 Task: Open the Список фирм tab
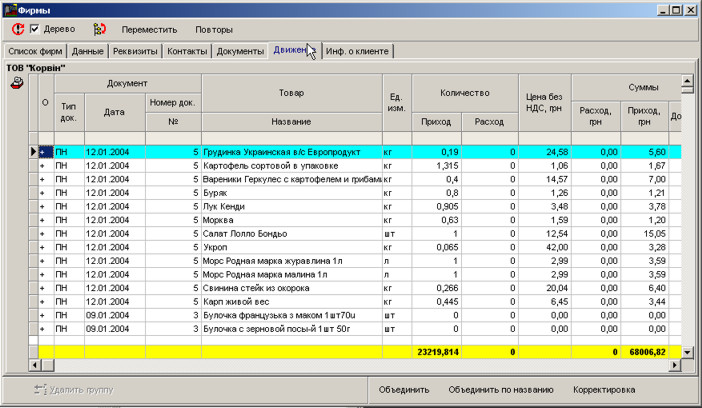[x=36, y=51]
